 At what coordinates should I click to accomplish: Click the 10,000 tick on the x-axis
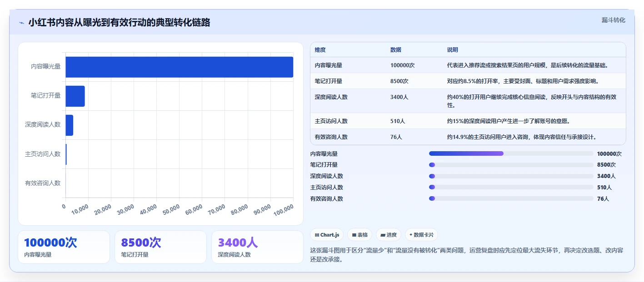(x=80, y=209)
